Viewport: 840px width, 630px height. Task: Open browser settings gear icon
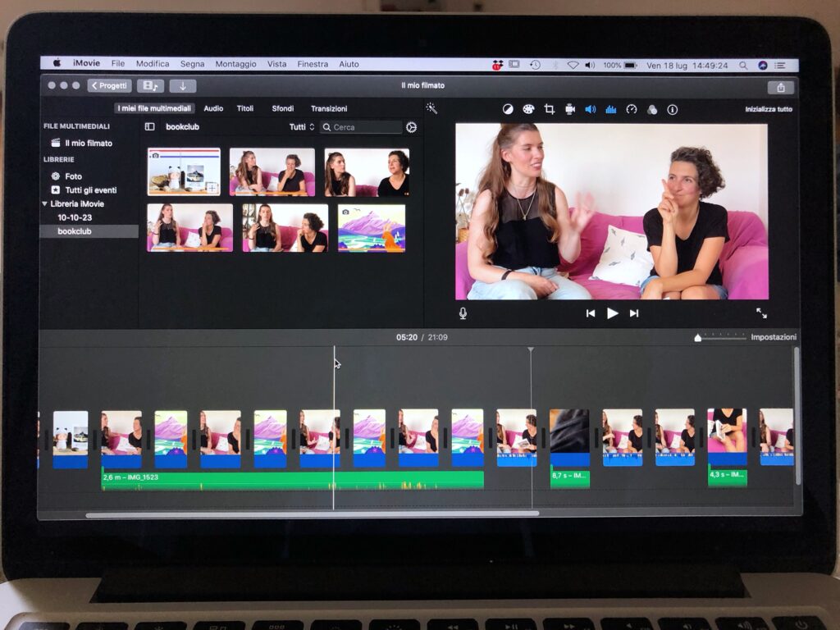tap(411, 127)
